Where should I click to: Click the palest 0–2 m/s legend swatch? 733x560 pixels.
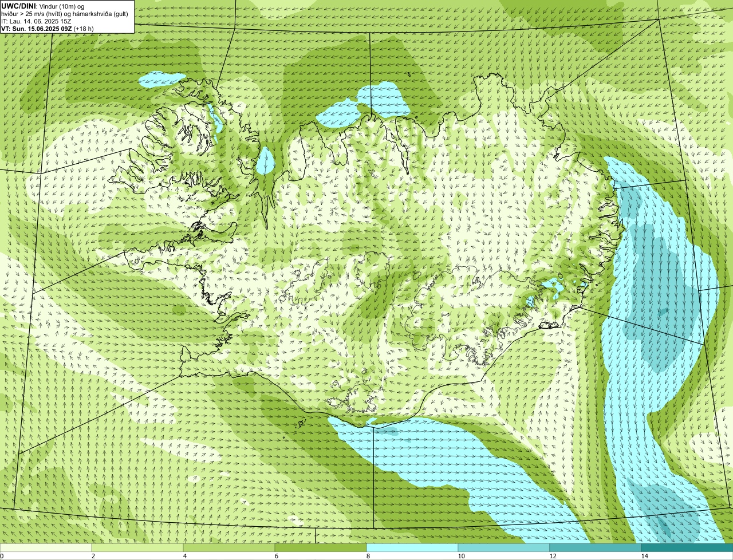46,547
